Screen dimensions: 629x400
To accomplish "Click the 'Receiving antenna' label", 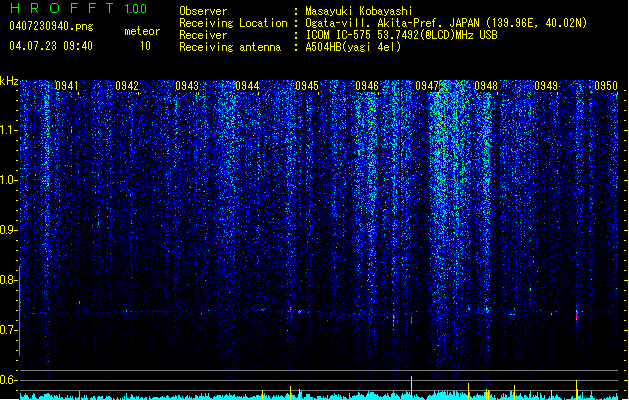I will click(230, 47).
